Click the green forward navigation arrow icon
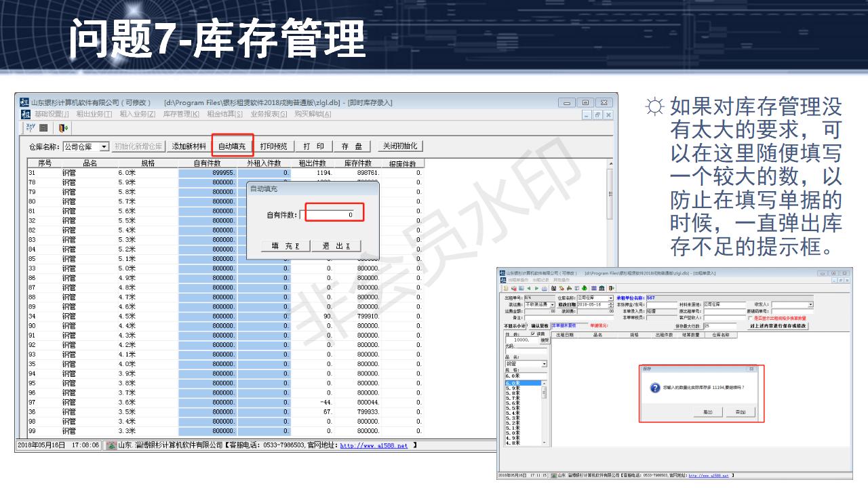 point(536,288)
